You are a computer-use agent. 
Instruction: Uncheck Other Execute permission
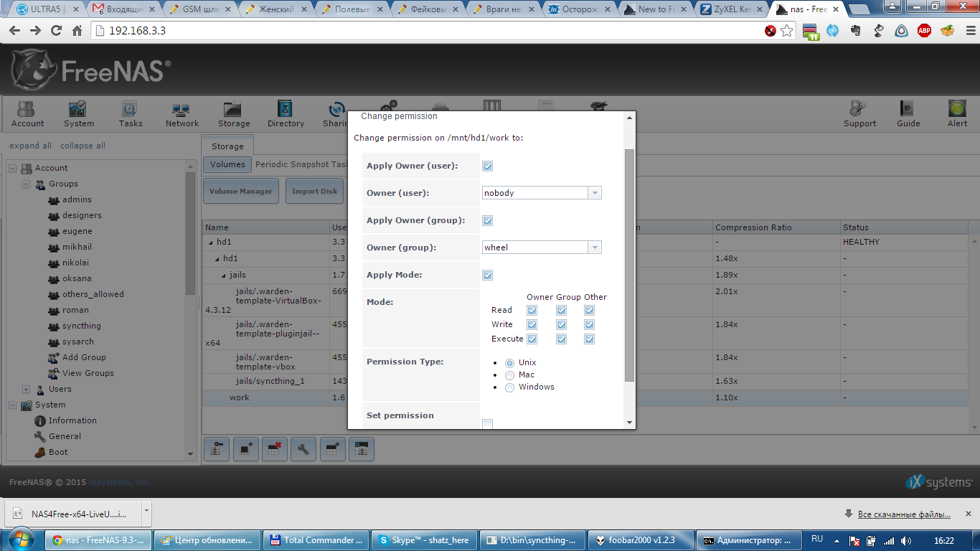pos(589,339)
